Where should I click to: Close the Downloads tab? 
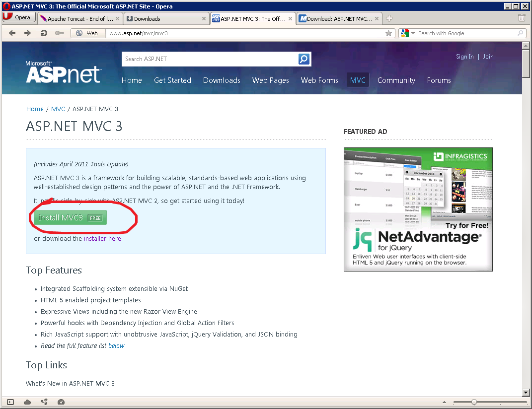point(204,19)
